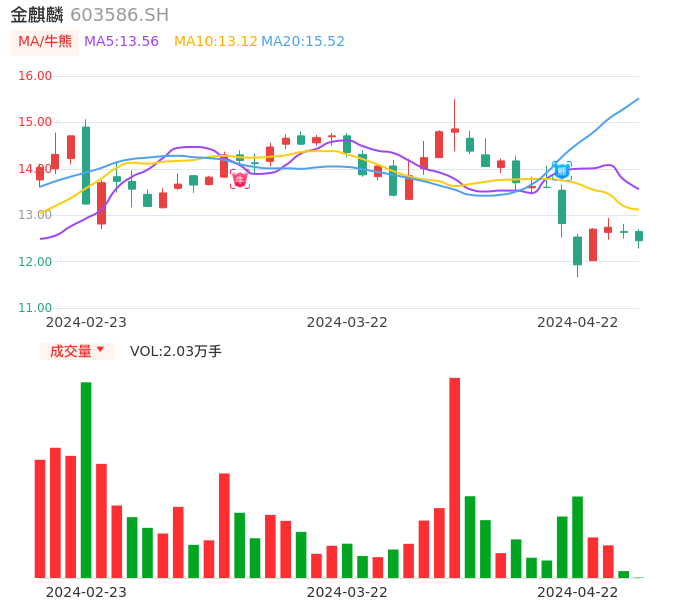686x606 pixels.
Task: Open the 成交量 indicator dropdown
Action: [77, 351]
